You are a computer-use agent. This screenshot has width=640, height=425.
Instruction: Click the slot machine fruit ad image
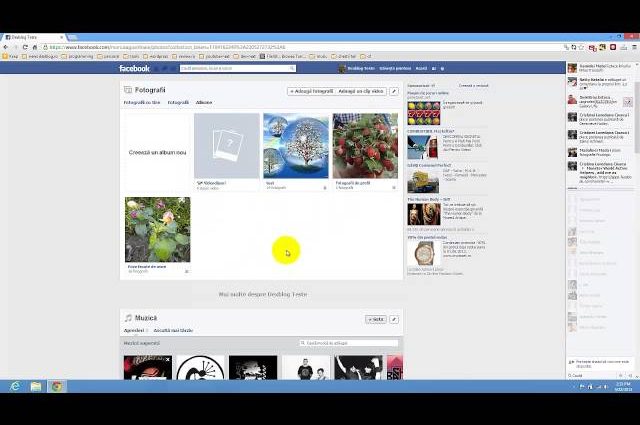coord(424,113)
